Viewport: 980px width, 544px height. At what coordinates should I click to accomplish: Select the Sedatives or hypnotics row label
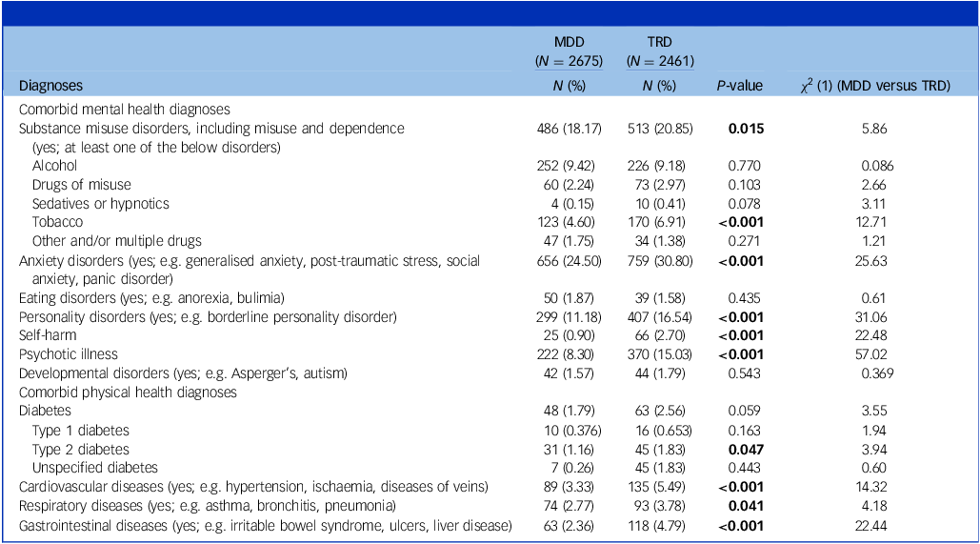pos(101,203)
